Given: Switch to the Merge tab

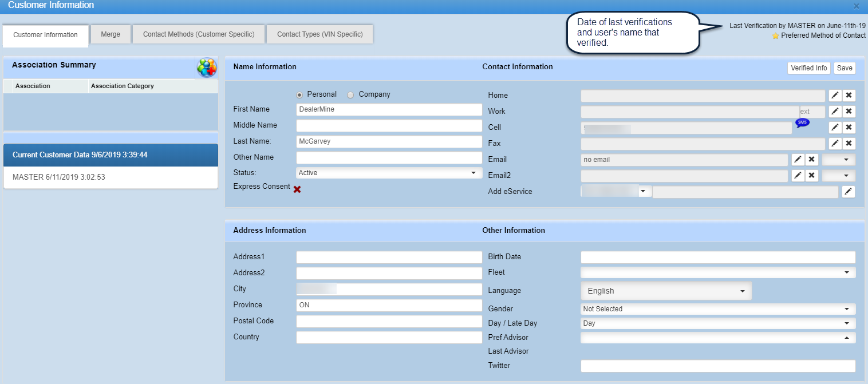Looking at the screenshot, I should point(111,34).
